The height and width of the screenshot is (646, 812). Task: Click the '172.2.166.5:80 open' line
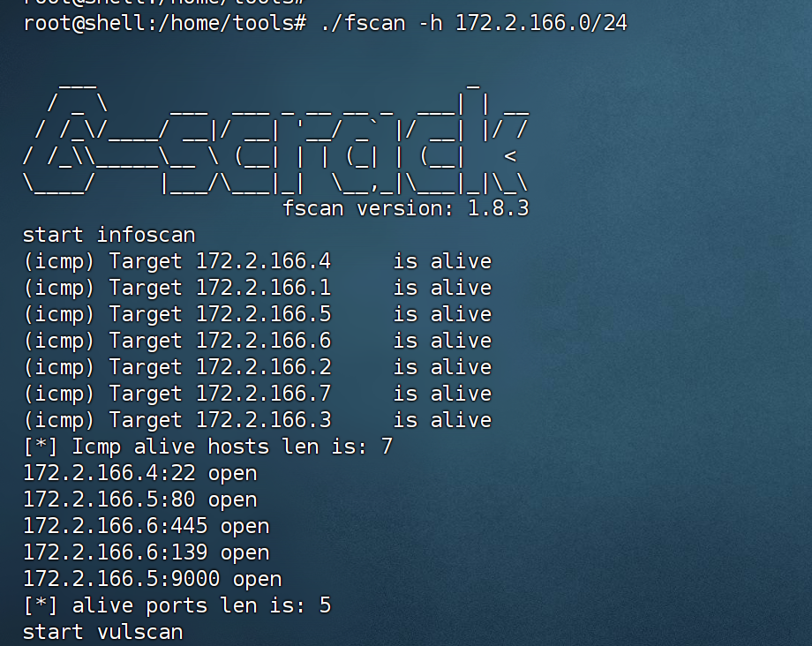140,500
